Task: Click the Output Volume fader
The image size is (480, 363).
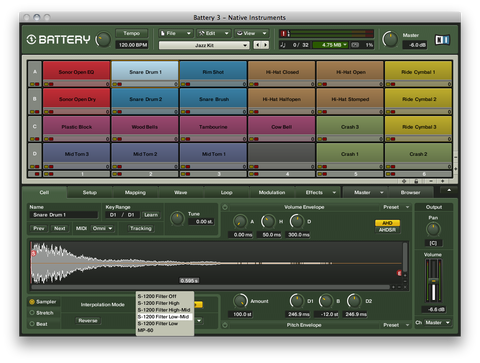Action: (x=433, y=281)
